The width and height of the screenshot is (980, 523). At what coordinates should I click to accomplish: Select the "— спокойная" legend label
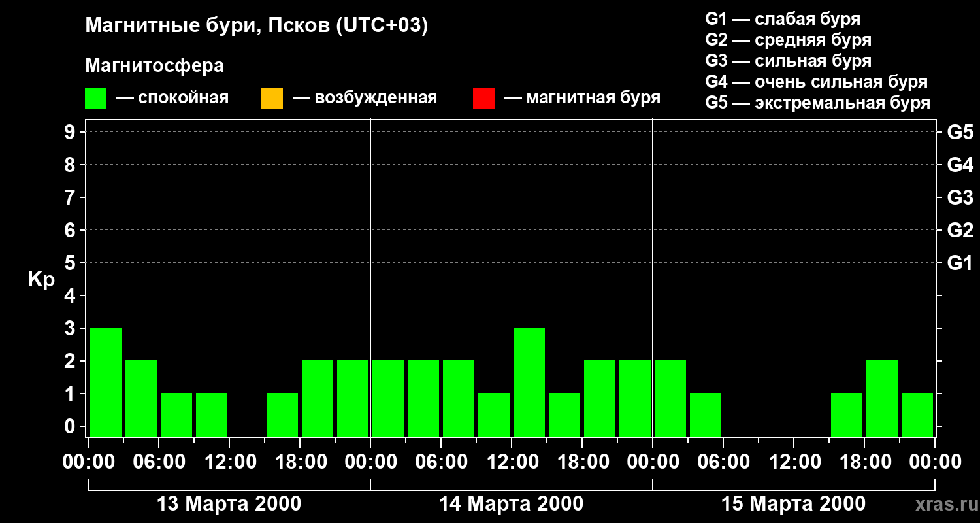coord(172,98)
